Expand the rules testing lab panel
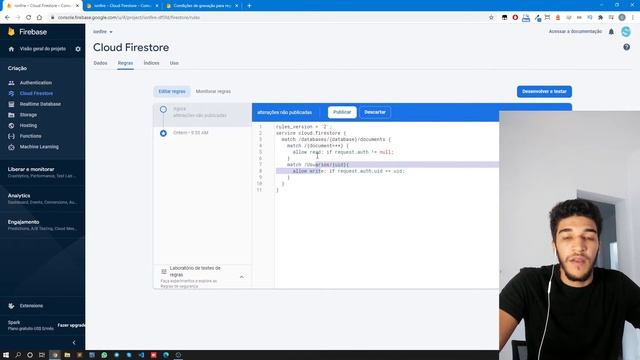Screen dimensions: 640x360 pos(242,277)
